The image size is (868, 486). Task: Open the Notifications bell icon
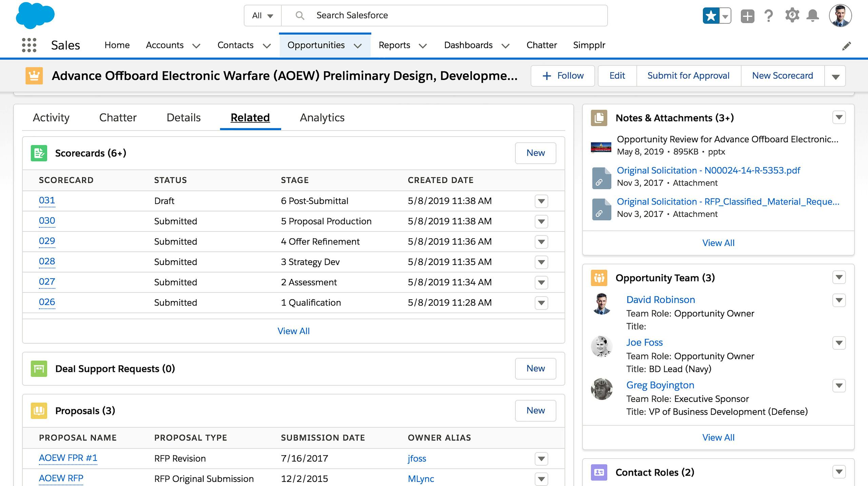click(x=813, y=16)
